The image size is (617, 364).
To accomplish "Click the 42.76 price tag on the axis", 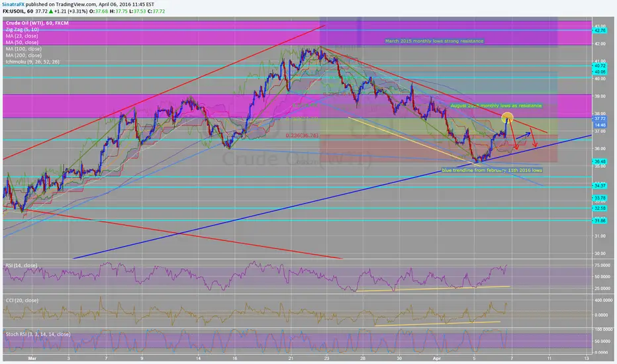I will (600, 30).
